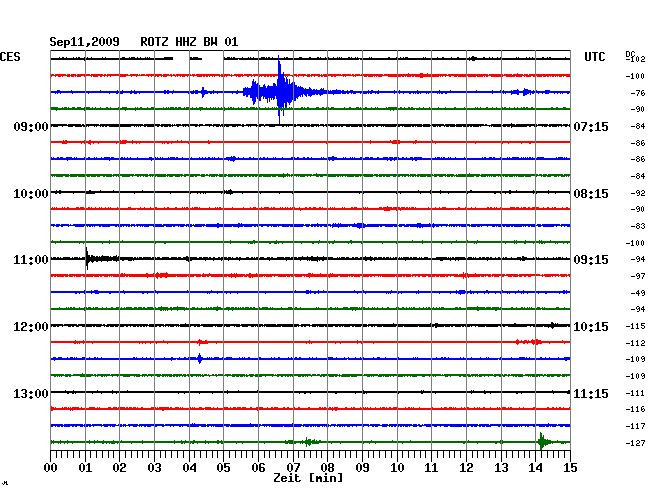Click the "13" minute axis tick label
The height and width of the screenshot is (494, 650).
coord(501,468)
